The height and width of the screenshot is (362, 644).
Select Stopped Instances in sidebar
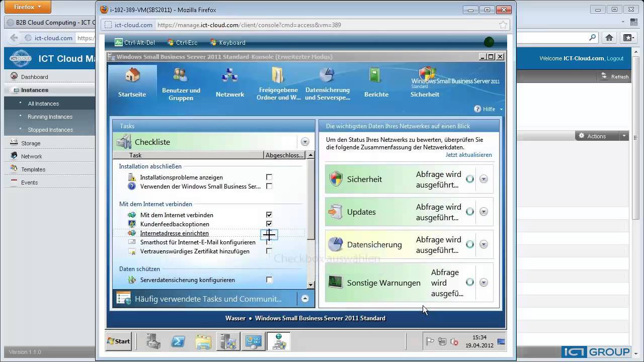tap(50, 130)
